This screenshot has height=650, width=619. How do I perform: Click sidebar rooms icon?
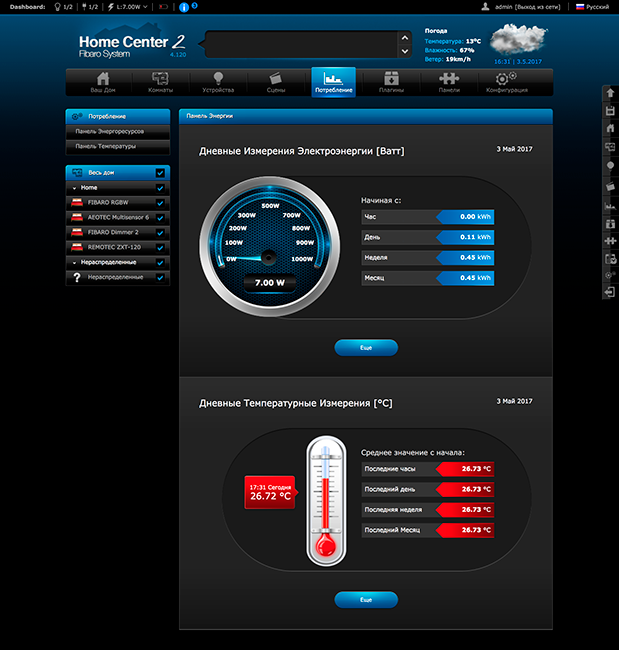point(610,147)
